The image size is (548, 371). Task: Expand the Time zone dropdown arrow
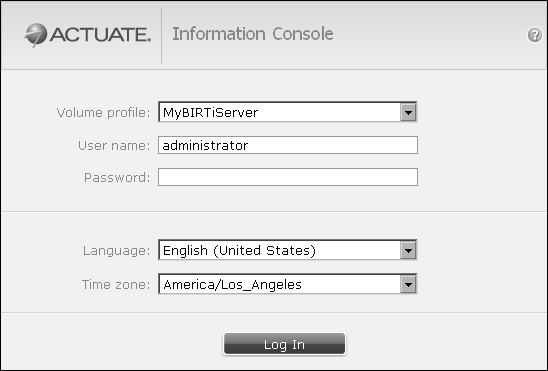click(408, 284)
